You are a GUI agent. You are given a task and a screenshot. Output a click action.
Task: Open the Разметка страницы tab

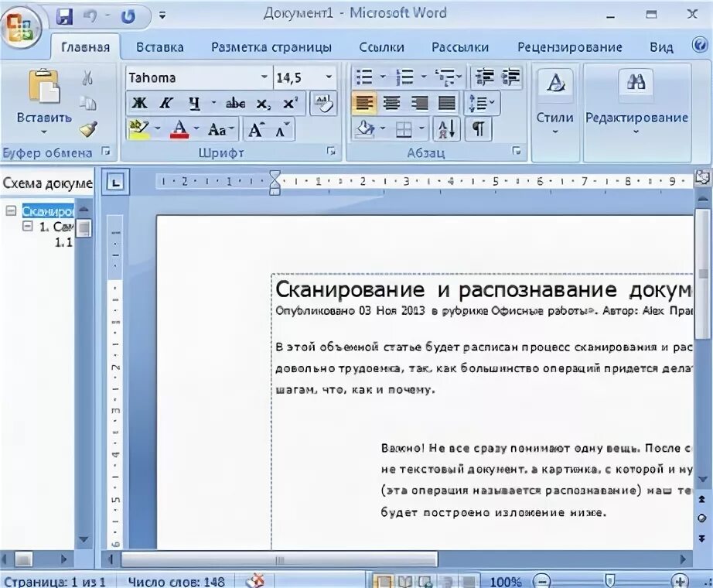pyautogui.click(x=271, y=47)
